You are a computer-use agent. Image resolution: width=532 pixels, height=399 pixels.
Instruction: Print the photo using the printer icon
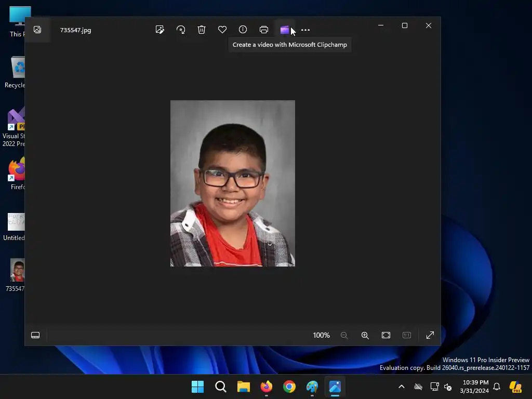click(x=263, y=30)
